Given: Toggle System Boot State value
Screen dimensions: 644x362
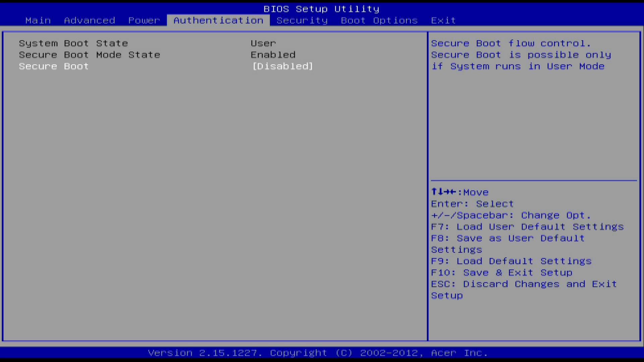Looking at the screenshot, I should point(264,43).
